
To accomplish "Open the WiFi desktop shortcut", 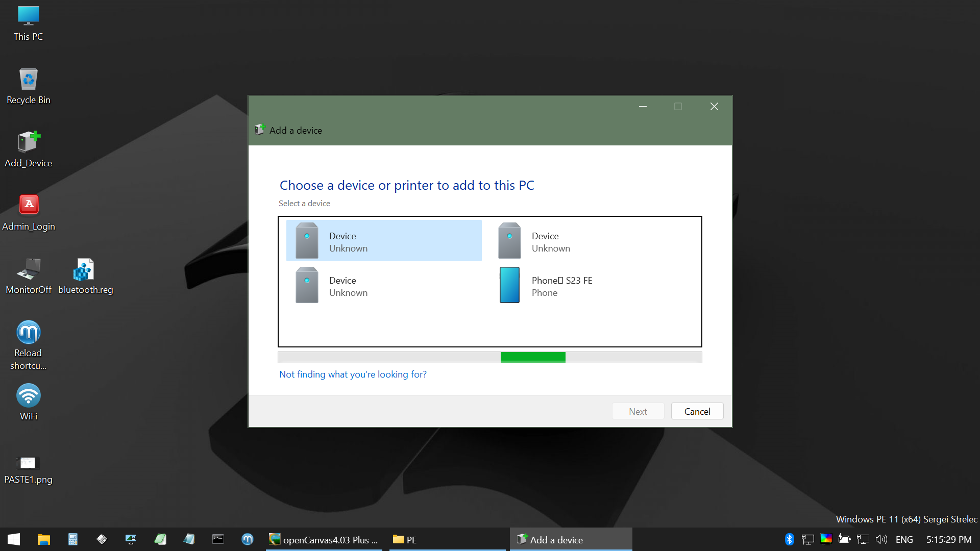I will point(29,401).
